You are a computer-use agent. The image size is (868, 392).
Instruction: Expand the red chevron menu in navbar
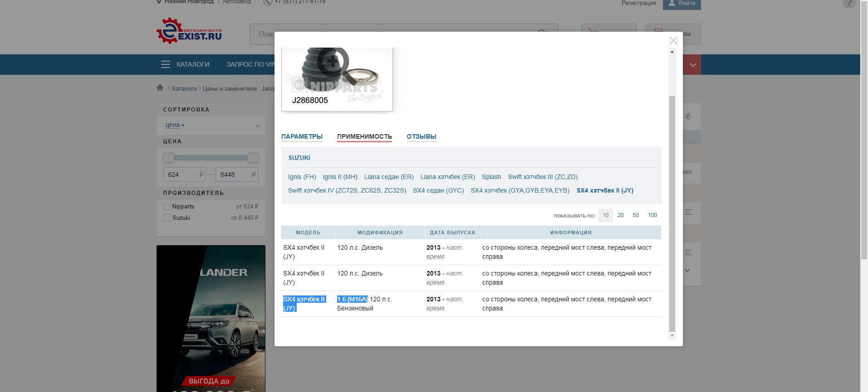692,65
